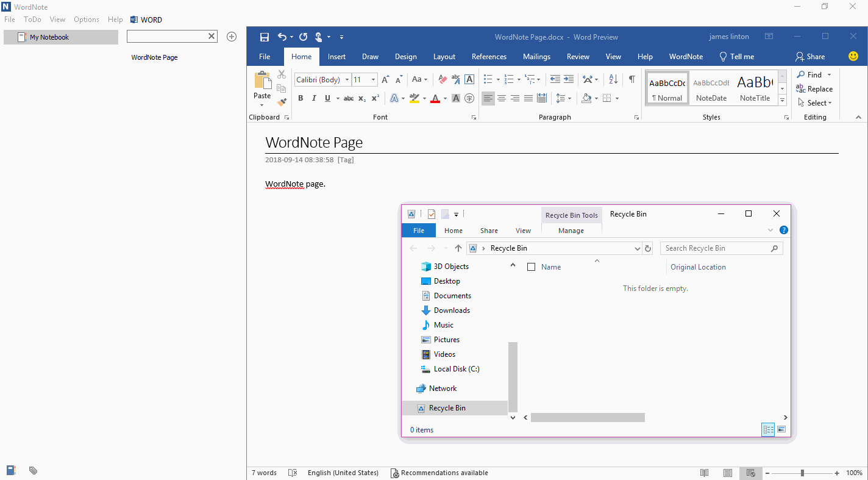
Task: Toggle Bold formatting
Action: (301, 98)
